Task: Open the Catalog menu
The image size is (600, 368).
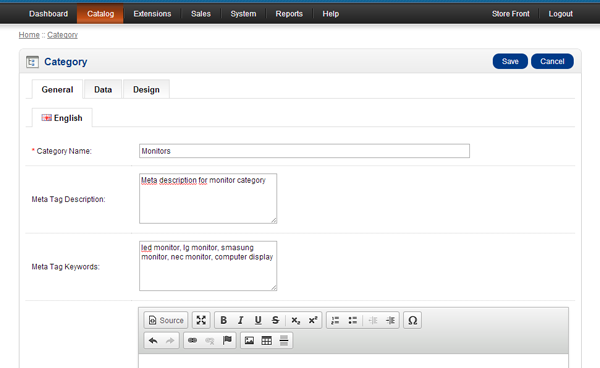Action: 101,14
